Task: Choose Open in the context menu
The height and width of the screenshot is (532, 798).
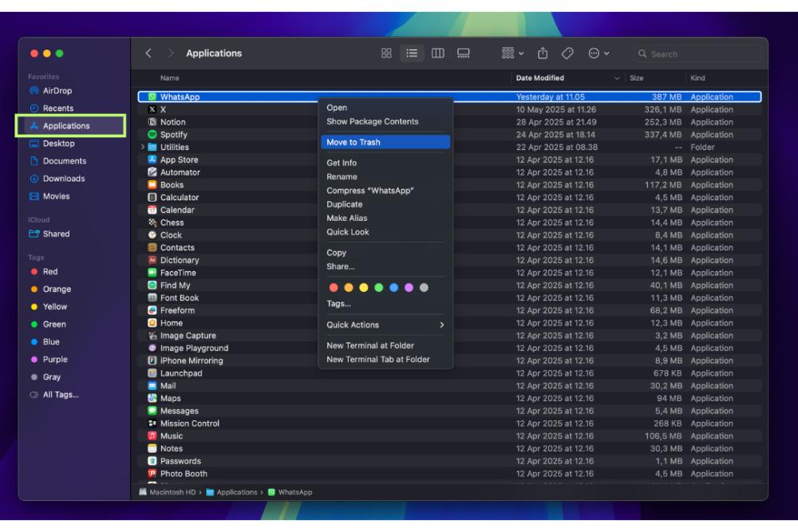Action: [385, 108]
